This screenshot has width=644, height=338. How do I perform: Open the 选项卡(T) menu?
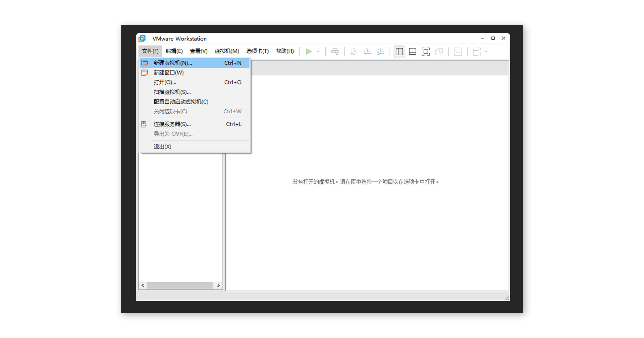click(257, 51)
